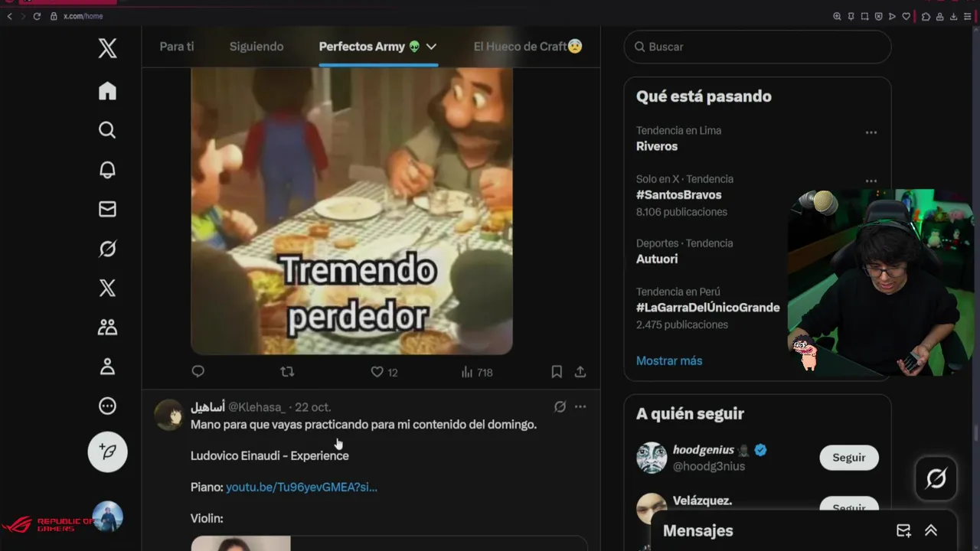
Task: Click Grok icon on Klehasa_ post
Action: 560,407
